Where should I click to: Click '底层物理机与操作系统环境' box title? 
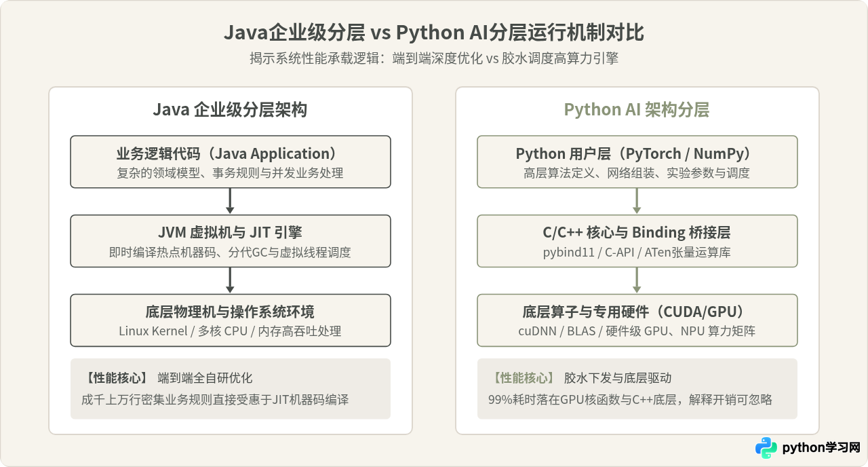coord(230,312)
